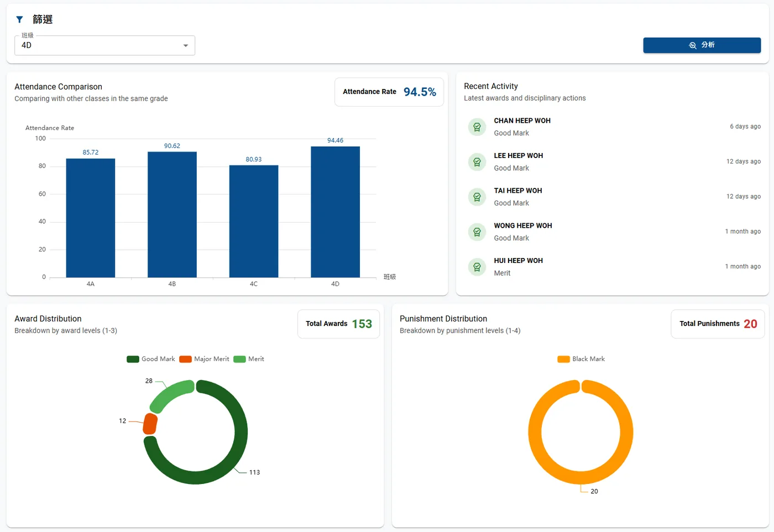This screenshot has height=532, width=774.
Task: Toggle Black Mark series in punishment legend
Action: pyautogui.click(x=581, y=359)
